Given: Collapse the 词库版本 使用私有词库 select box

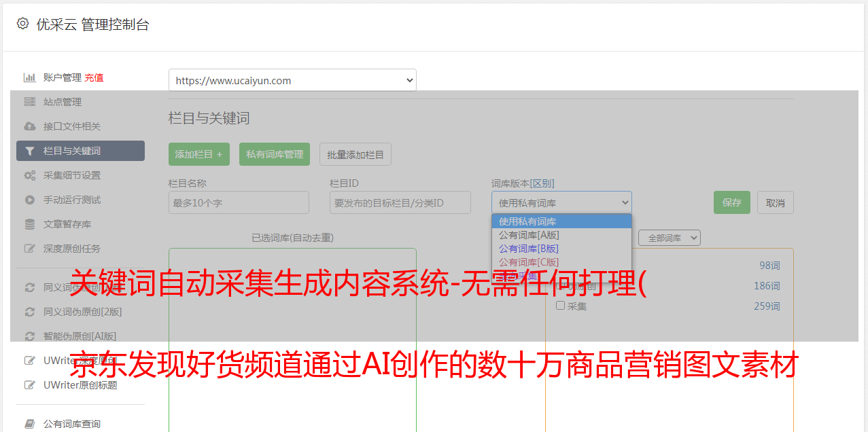Looking at the screenshot, I should click(561, 202).
